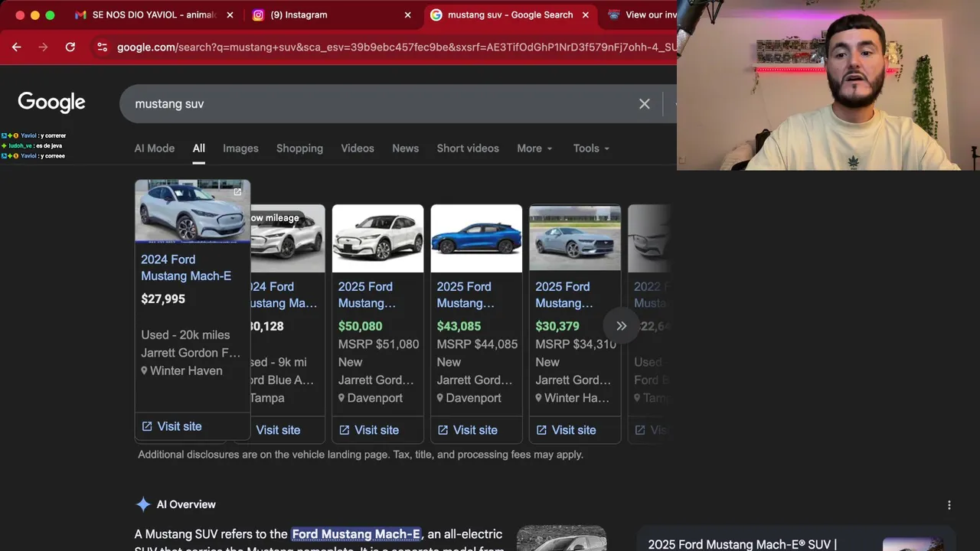Open the AI Mode tab

(x=155, y=148)
